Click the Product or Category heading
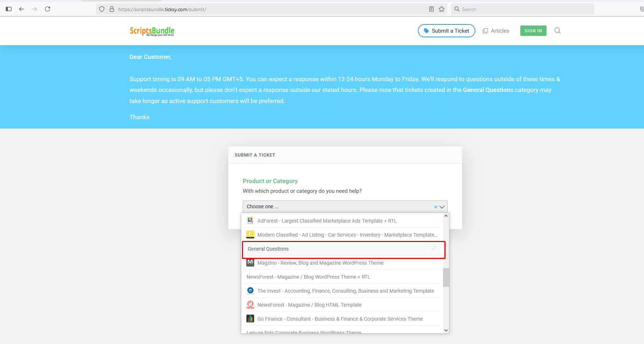The height and width of the screenshot is (344, 644). point(270,181)
